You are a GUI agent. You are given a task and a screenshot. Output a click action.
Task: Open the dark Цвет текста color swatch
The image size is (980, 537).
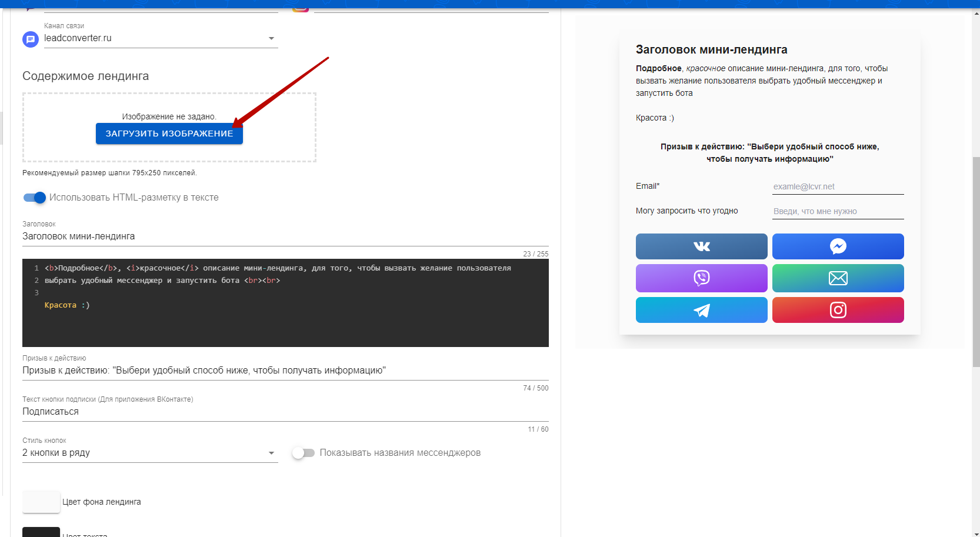41,532
